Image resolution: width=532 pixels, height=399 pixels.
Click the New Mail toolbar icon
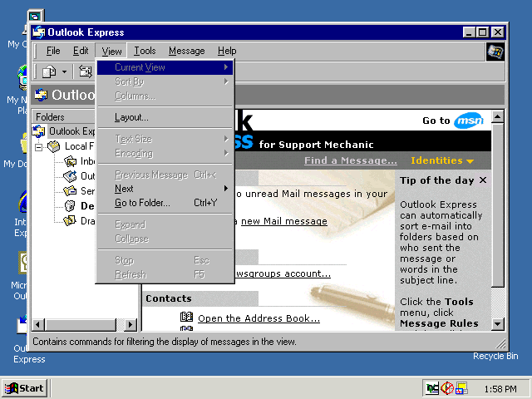[49, 71]
